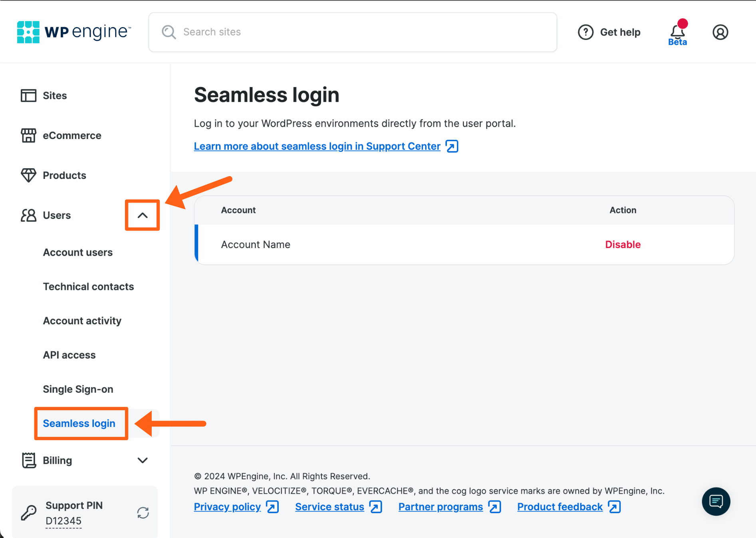Refresh the Support PIN

click(x=143, y=512)
